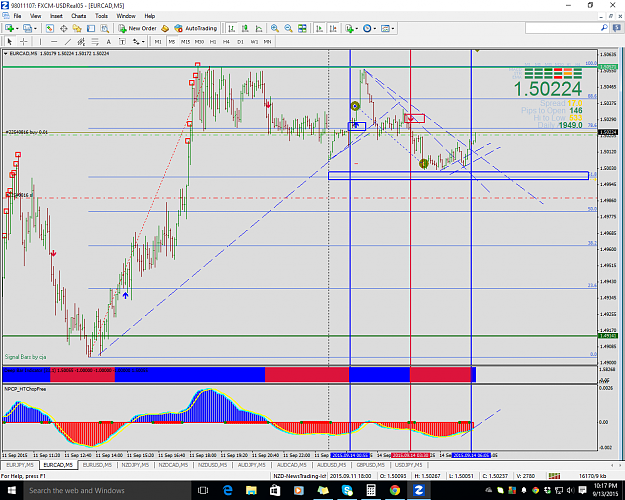
Task: Select the Fibonacci retracement tool
Action: (95, 41)
